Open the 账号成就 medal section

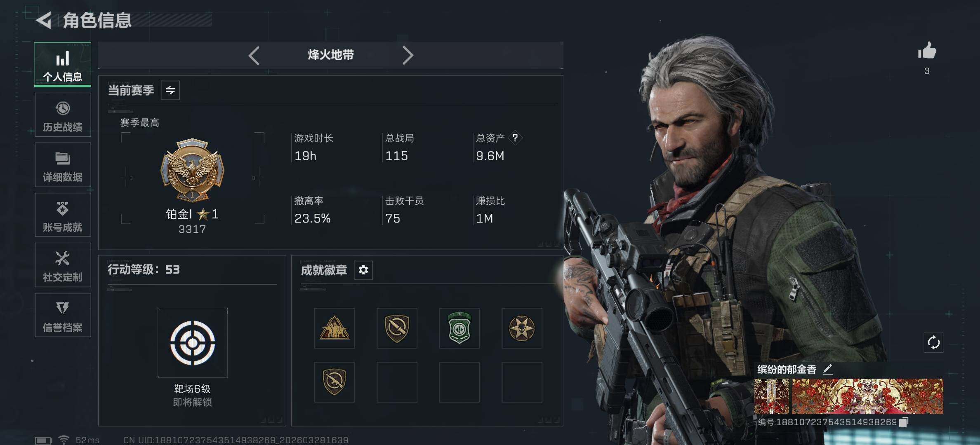(63, 215)
